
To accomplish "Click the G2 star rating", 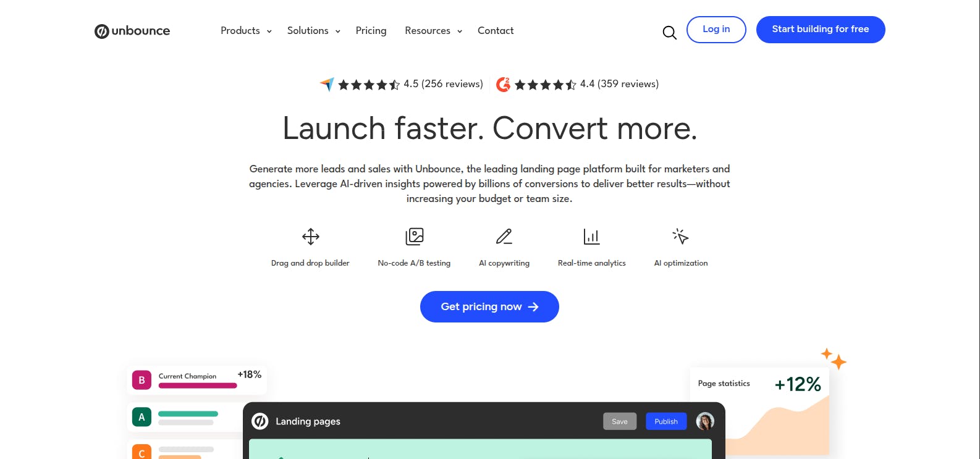I will [x=545, y=85].
